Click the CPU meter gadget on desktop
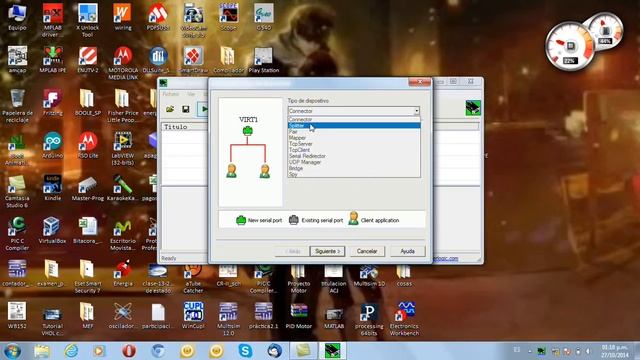Screen dimensions: 640x360 571,46
